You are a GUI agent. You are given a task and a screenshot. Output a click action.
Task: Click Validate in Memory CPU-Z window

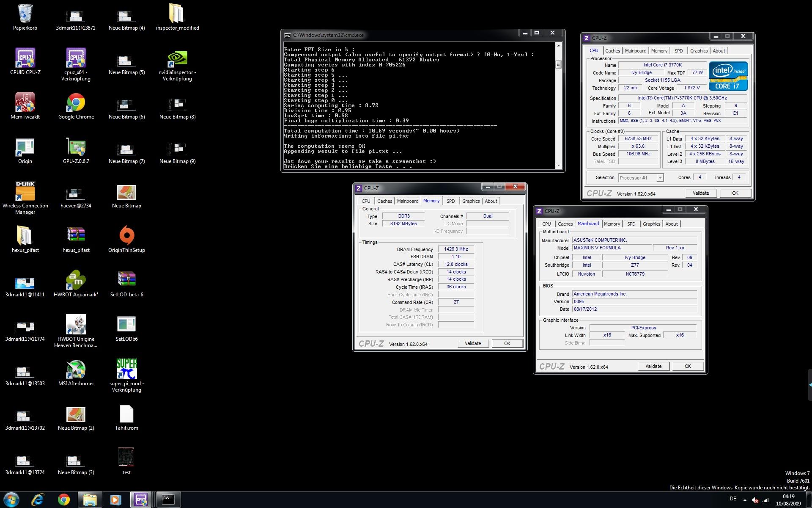coord(473,343)
